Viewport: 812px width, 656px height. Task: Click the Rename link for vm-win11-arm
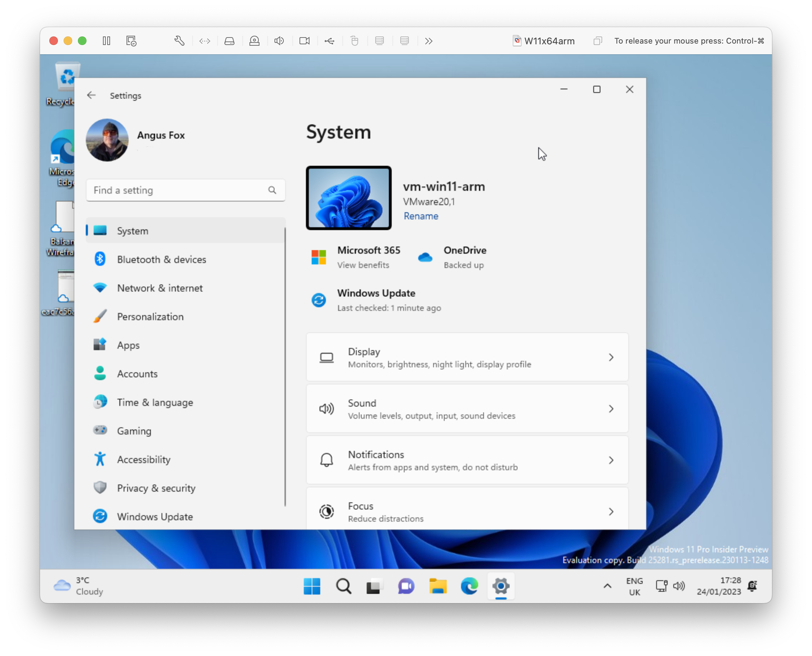coord(421,216)
